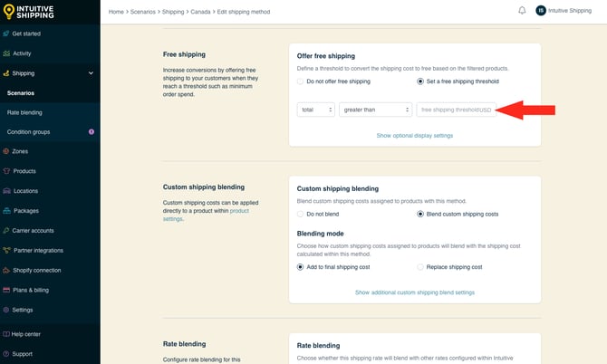Click the Packages box icon
607x364 pixels.
[6, 211]
